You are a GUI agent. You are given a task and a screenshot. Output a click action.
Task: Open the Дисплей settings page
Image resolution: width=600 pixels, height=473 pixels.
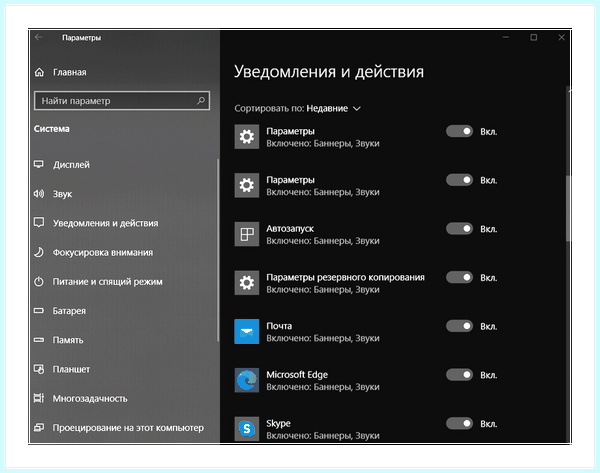pos(71,165)
